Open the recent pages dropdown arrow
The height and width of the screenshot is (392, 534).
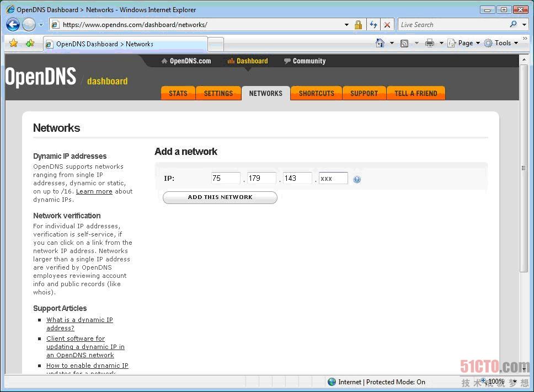41,25
